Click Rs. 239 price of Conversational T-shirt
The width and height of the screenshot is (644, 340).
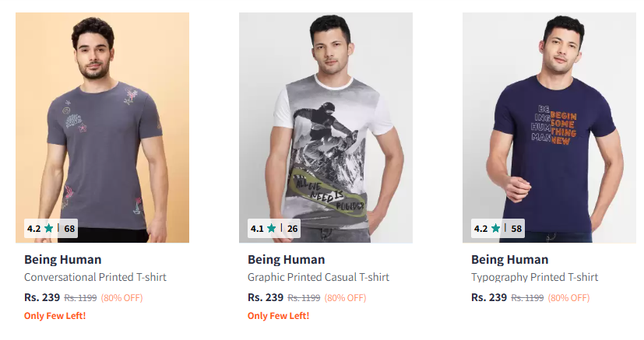(42, 297)
